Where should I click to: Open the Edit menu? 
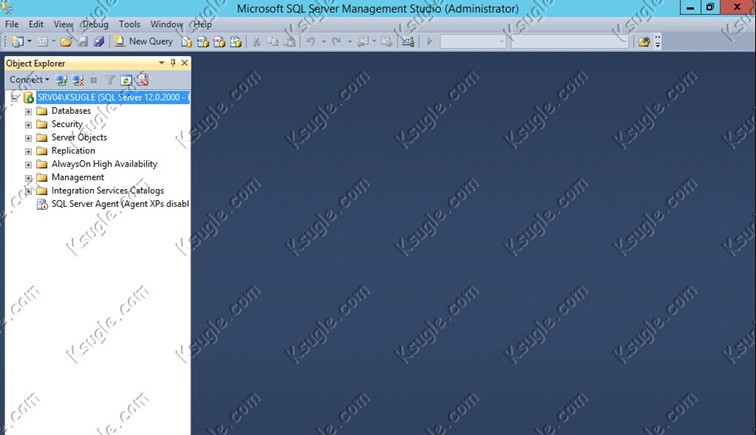tap(36, 24)
